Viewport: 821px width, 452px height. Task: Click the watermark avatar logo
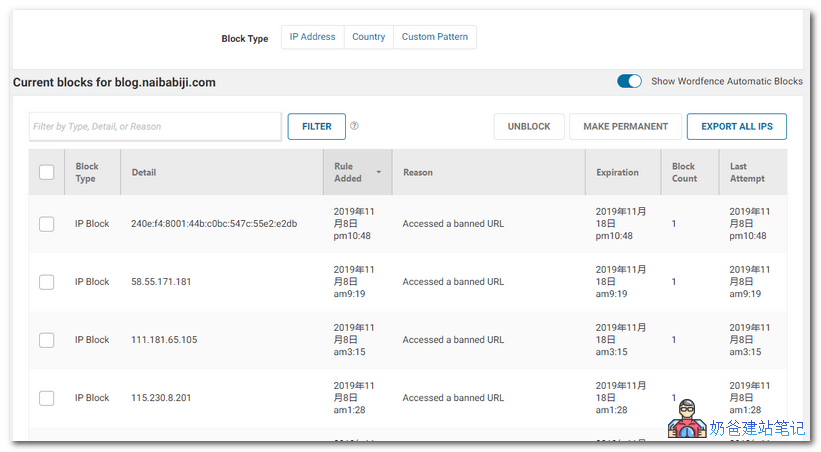[x=685, y=420]
